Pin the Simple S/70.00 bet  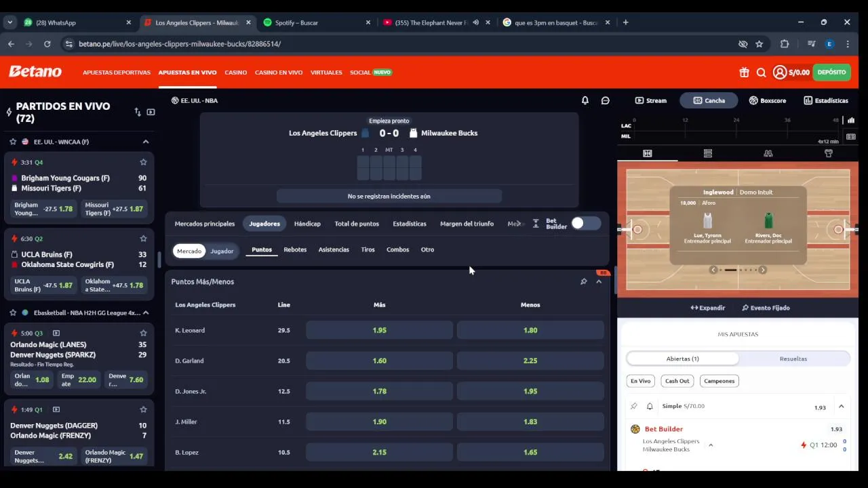634,406
